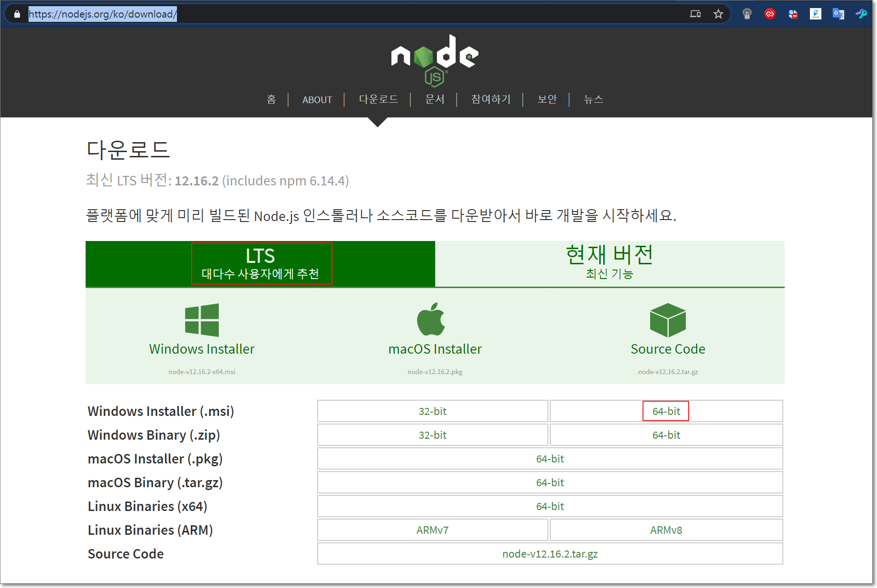Screen dimensions: 877x588
Task: Download the Windows Installer (.msi) 64-bit
Action: 666,411
